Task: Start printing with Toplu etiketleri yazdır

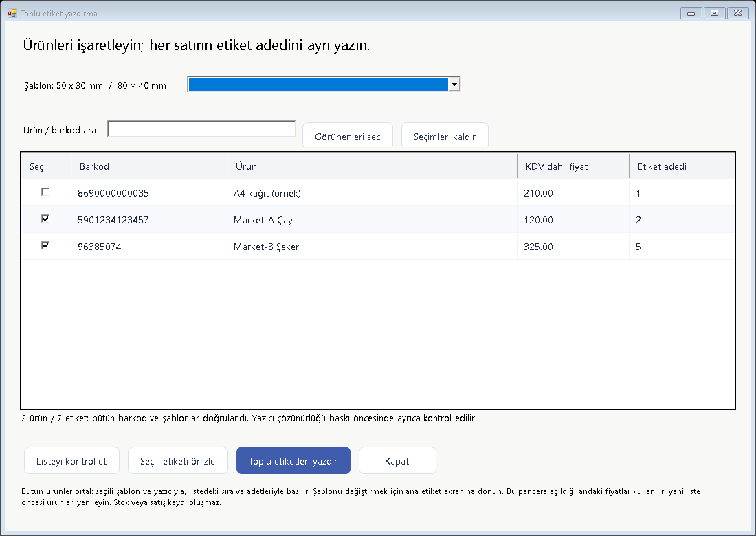Action: 293,461
